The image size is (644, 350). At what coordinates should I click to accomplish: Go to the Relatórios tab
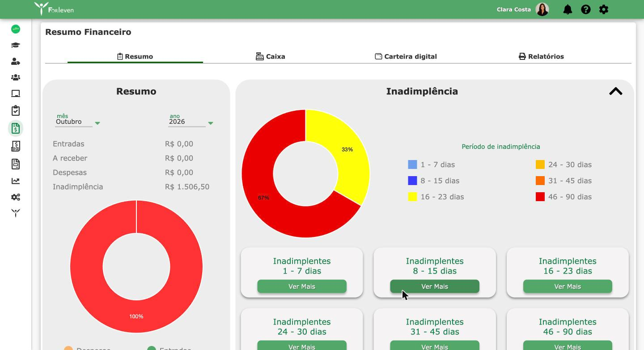point(541,56)
